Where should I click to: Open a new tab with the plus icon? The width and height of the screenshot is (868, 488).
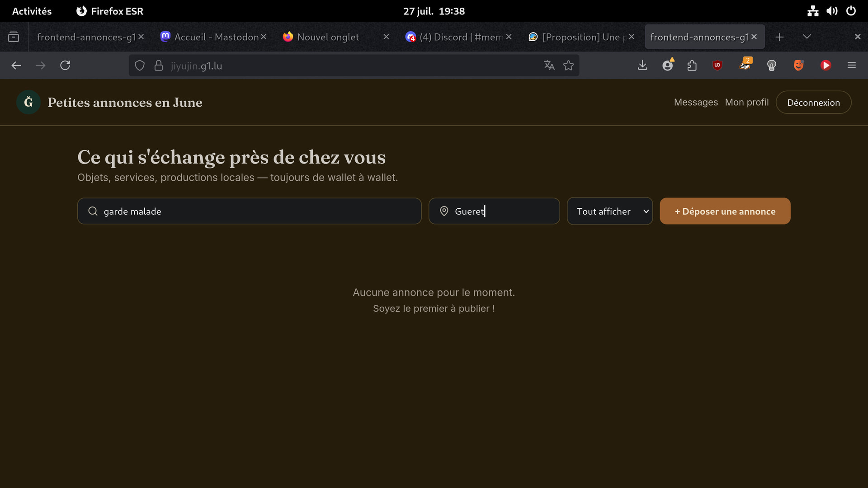(x=779, y=37)
